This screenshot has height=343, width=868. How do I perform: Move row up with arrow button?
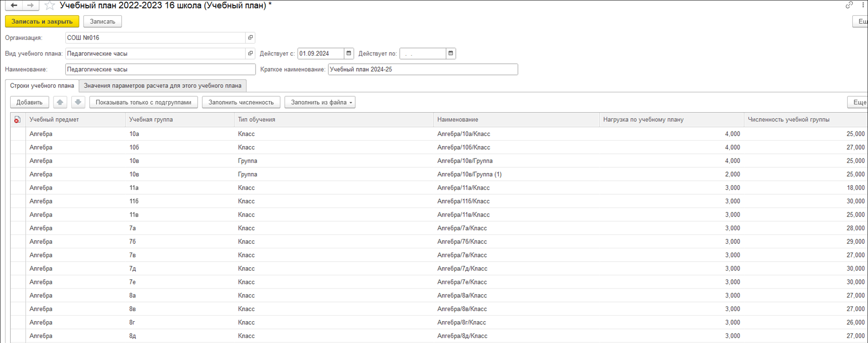[x=60, y=102]
